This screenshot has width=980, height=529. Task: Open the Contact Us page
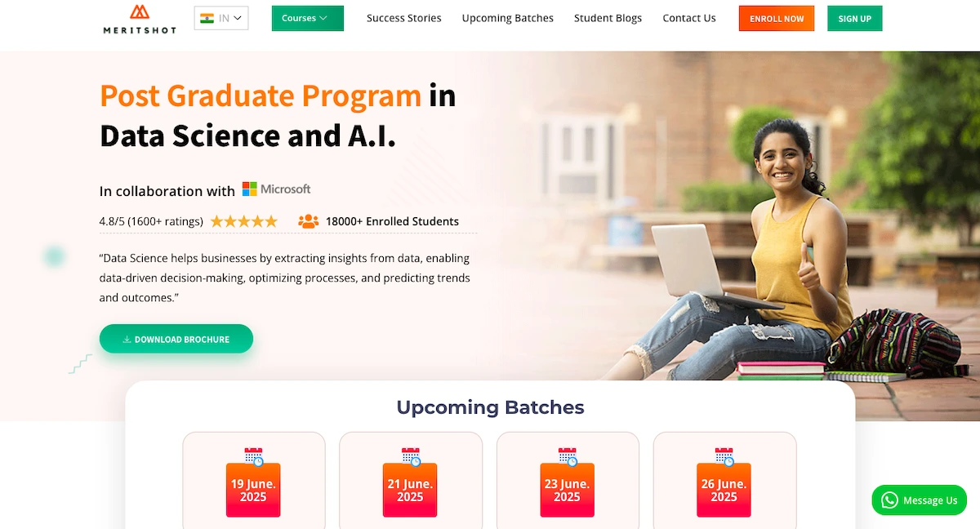[x=689, y=18]
